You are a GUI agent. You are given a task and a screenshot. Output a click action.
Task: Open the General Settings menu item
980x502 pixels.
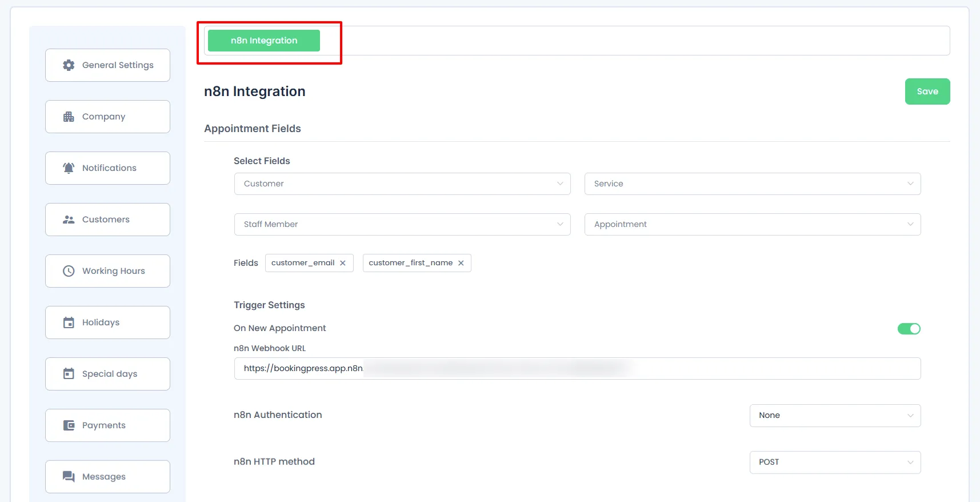(x=107, y=65)
